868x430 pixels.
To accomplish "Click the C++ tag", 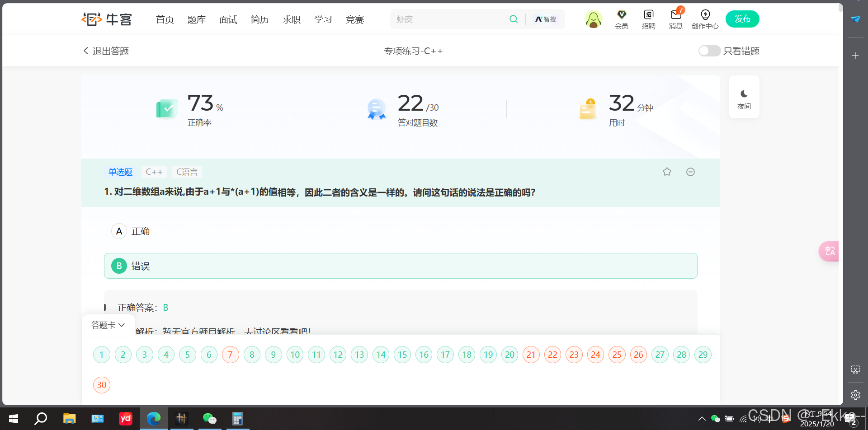I will pyautogui.click(x=154, y=172).
